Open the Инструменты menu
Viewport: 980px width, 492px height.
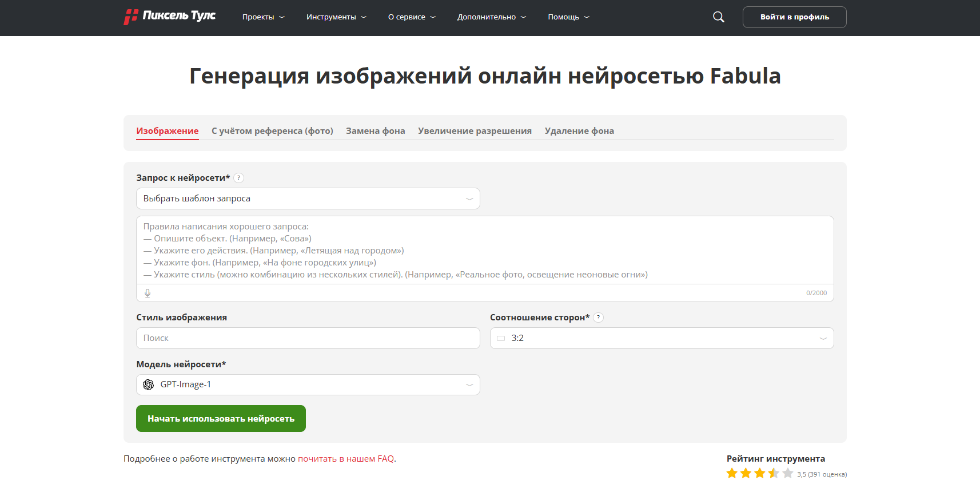336,17
